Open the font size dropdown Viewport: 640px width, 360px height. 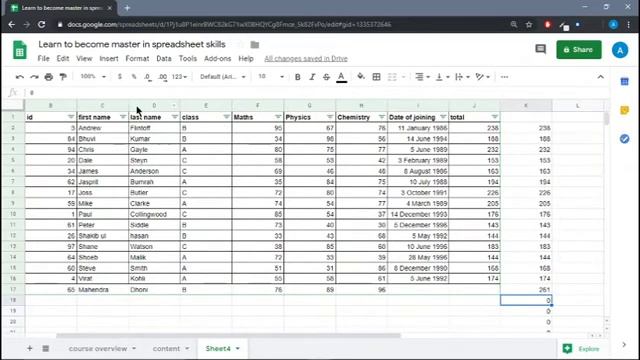[271, 76]
